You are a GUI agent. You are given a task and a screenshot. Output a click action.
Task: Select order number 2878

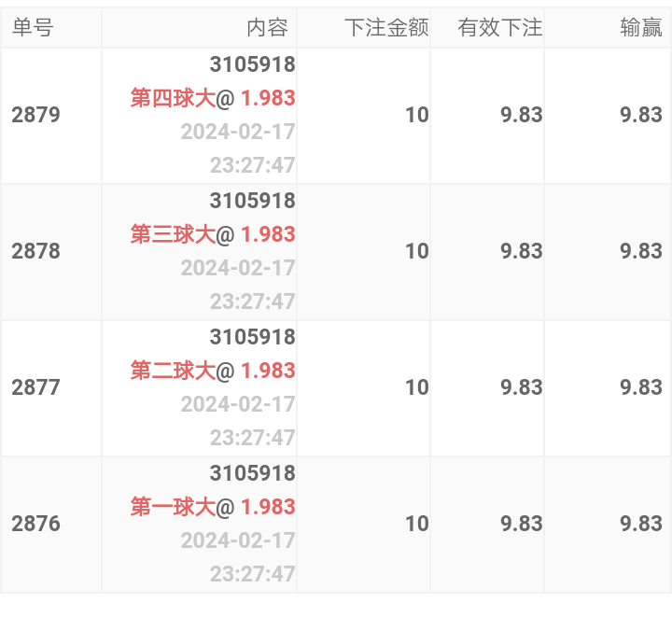click(x=36, y=251)
